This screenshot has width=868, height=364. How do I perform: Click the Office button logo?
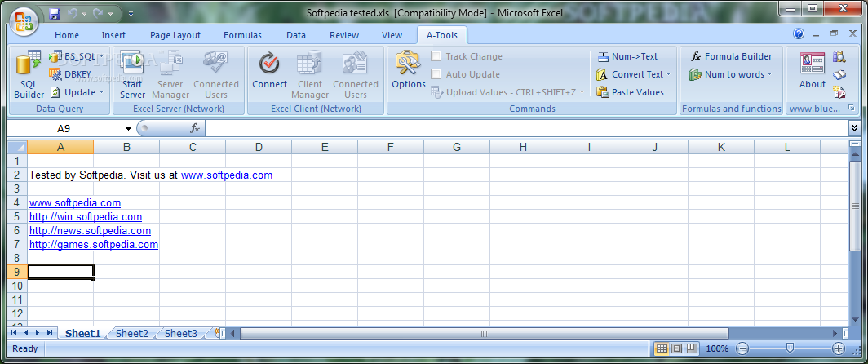(24, 21)
